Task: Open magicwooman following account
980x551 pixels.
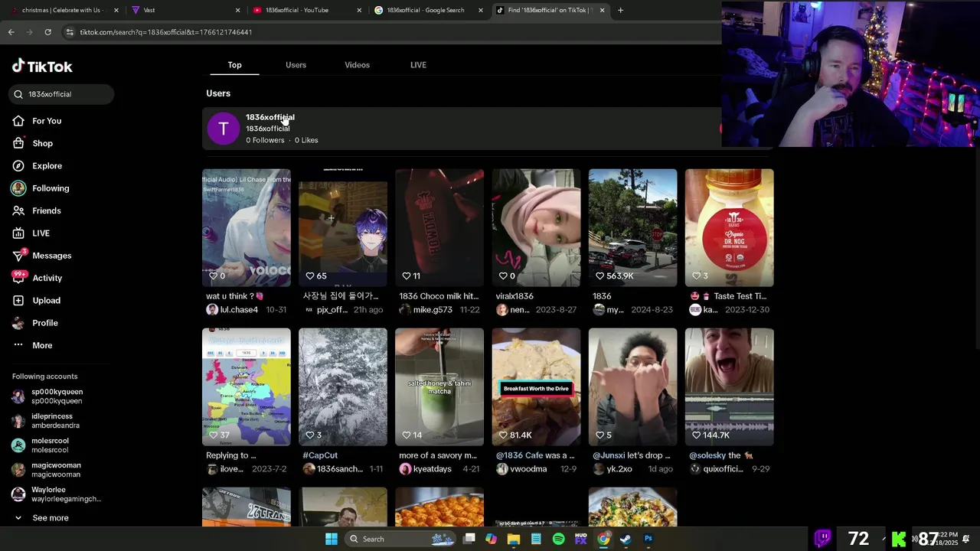Action: click(56, 470)
